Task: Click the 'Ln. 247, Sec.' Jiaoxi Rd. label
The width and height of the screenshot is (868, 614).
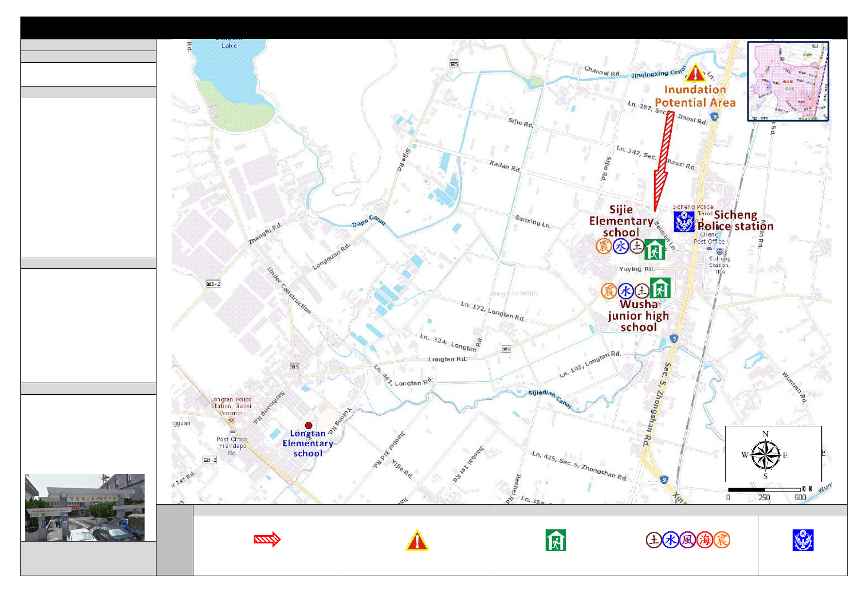Action: [636, 152]
